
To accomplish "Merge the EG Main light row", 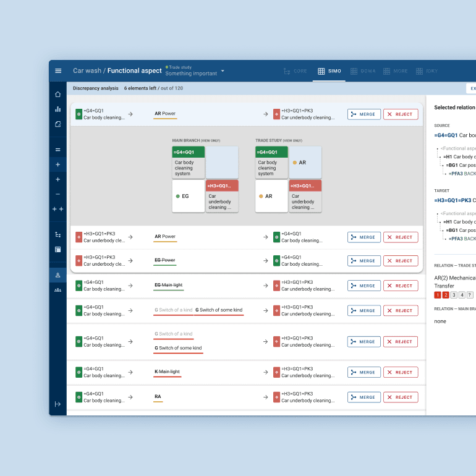I will tap(364, 286).
